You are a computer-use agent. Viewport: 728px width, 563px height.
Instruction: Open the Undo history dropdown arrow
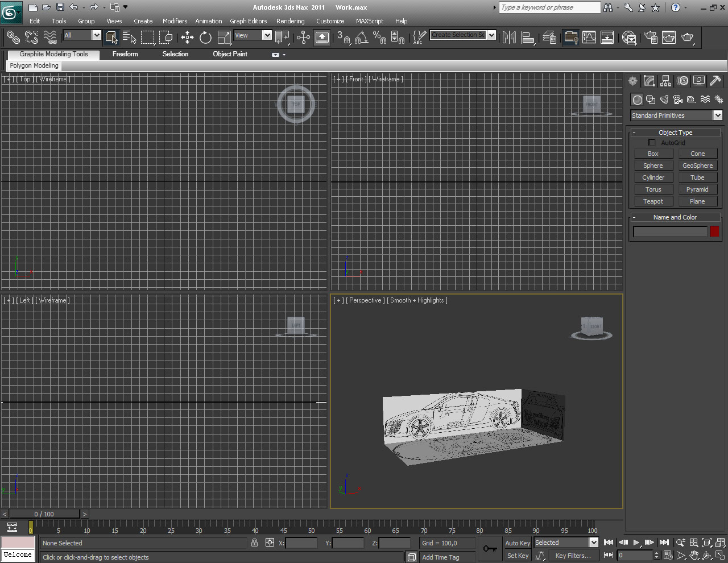[84, 7]
